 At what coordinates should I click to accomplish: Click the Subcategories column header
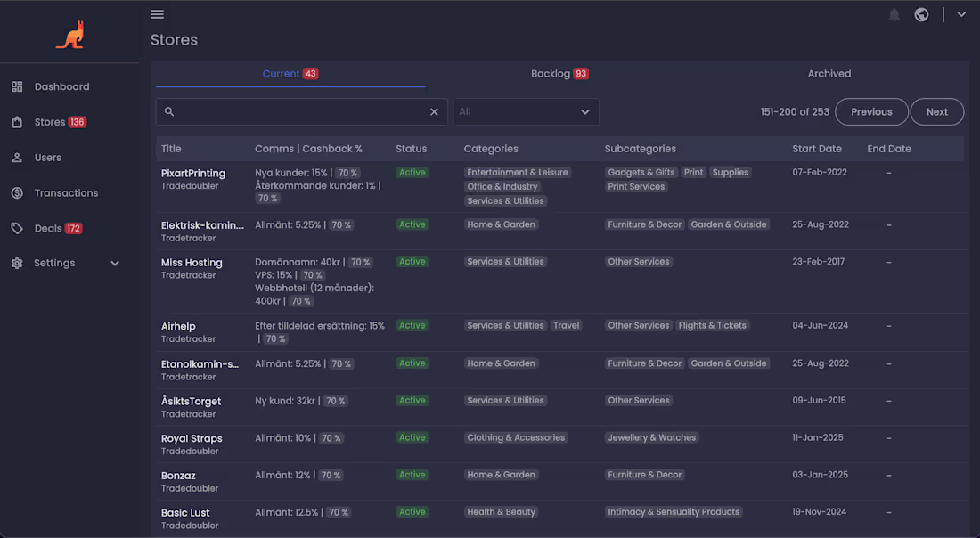tap(640, 149)
